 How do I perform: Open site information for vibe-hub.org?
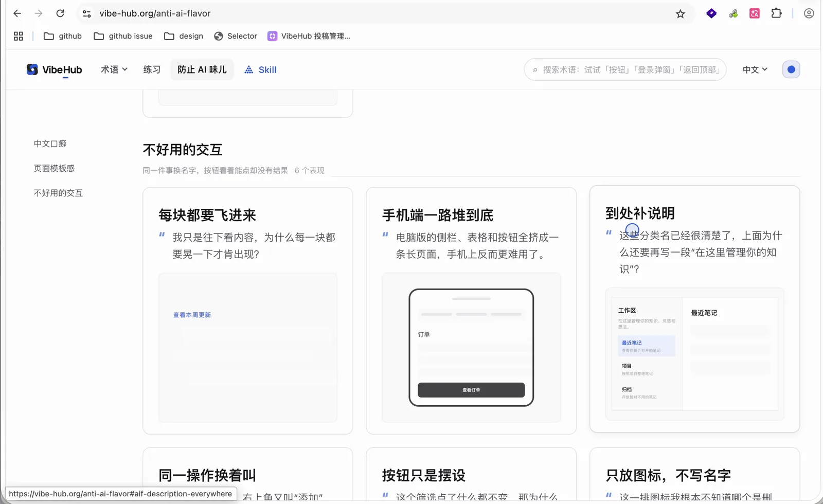click(87, 13)
